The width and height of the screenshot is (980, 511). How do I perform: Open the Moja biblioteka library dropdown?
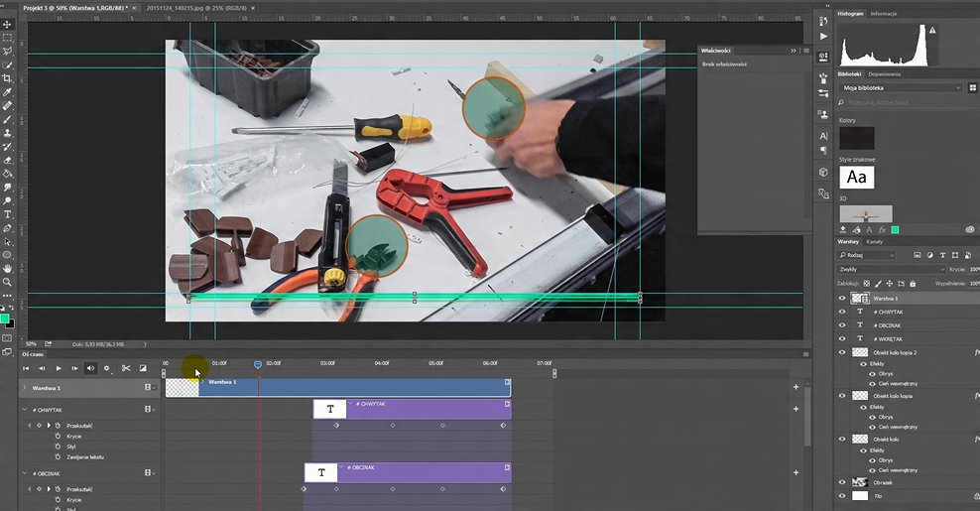coord(900,87)
